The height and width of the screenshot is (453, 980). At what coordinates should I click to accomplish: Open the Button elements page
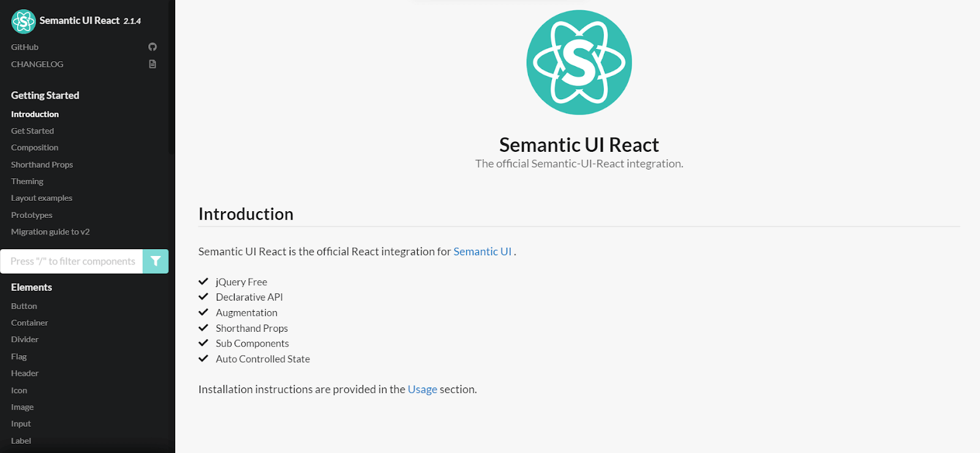[24, 305]
